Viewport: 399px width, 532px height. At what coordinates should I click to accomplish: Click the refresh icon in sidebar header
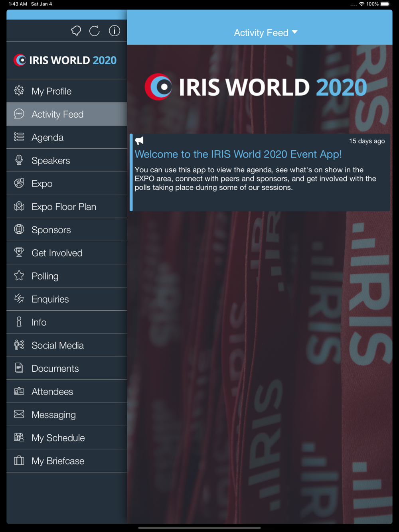95,31
